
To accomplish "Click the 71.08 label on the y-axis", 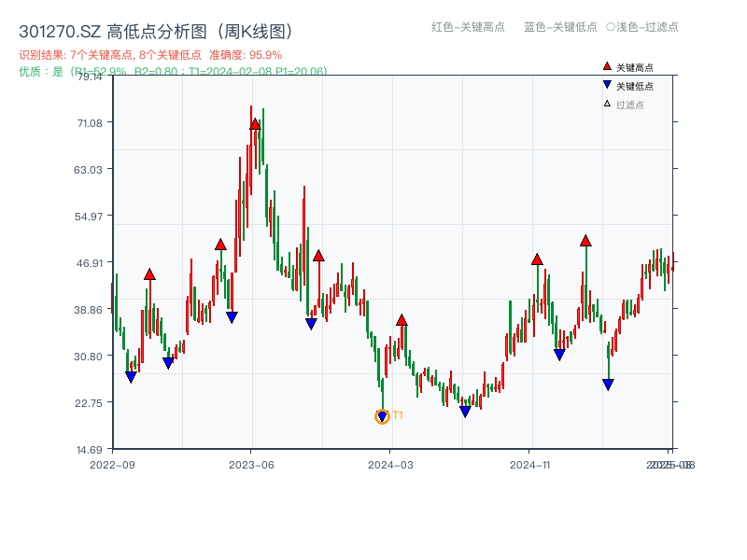I will [91, 124].
